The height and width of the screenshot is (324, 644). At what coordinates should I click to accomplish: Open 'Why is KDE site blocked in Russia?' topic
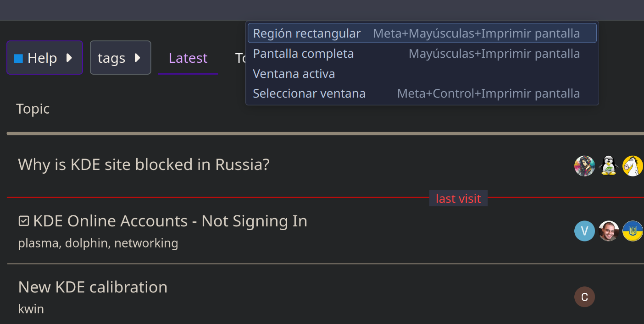(144, 165)
